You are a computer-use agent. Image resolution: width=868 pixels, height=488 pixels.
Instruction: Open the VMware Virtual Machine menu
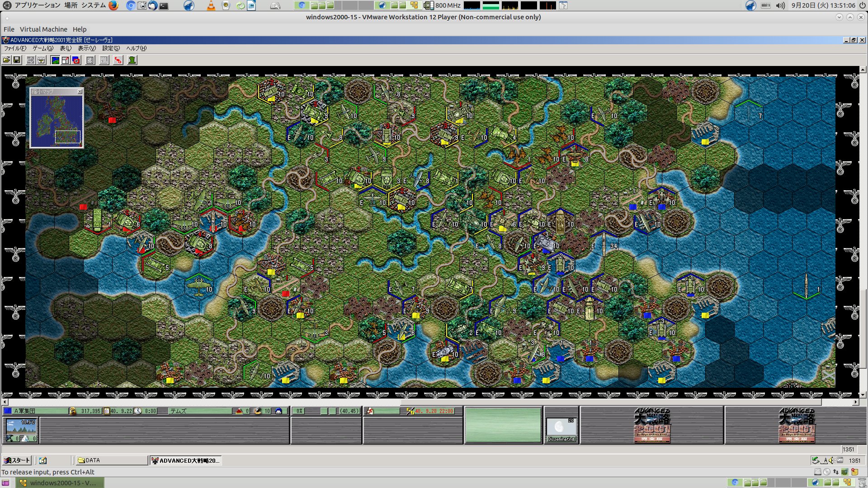(43, 29)
